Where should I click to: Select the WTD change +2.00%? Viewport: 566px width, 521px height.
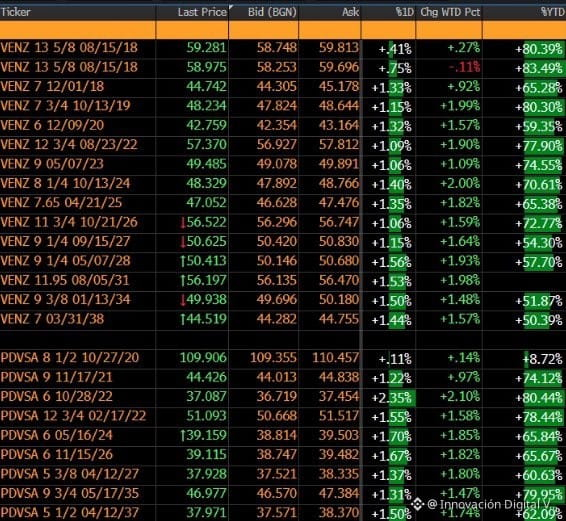pos(460,183)
